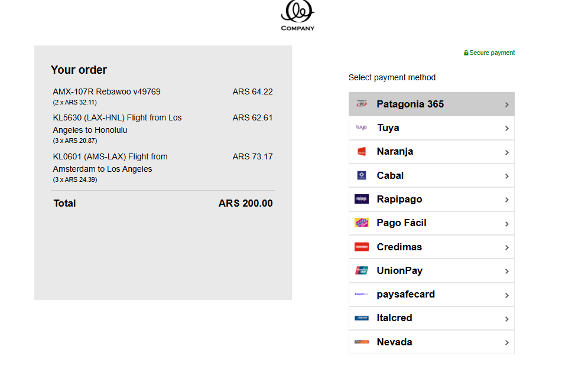Screen dimensions: 588x379
Task: Expand the Tuya row chevron
Action: point(506,129)
